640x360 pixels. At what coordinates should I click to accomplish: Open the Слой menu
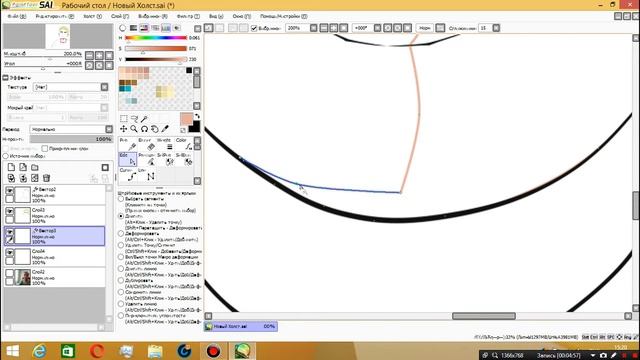[120, 16]
